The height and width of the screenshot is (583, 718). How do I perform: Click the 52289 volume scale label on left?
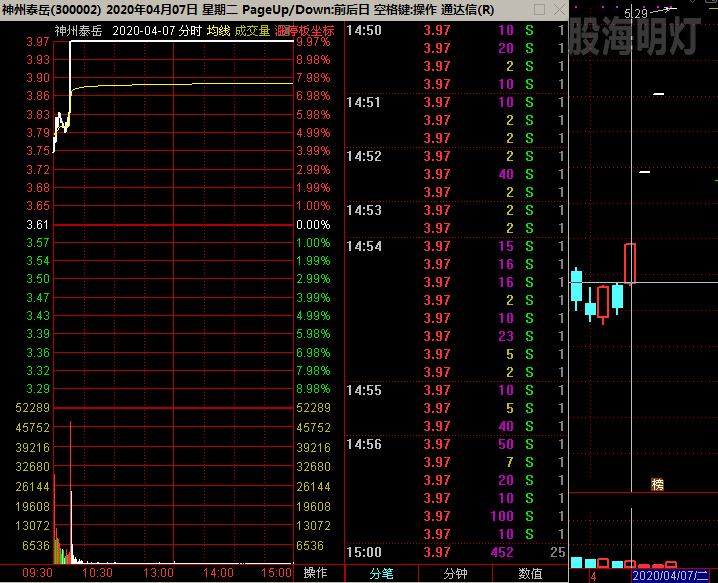click(32, 408)
